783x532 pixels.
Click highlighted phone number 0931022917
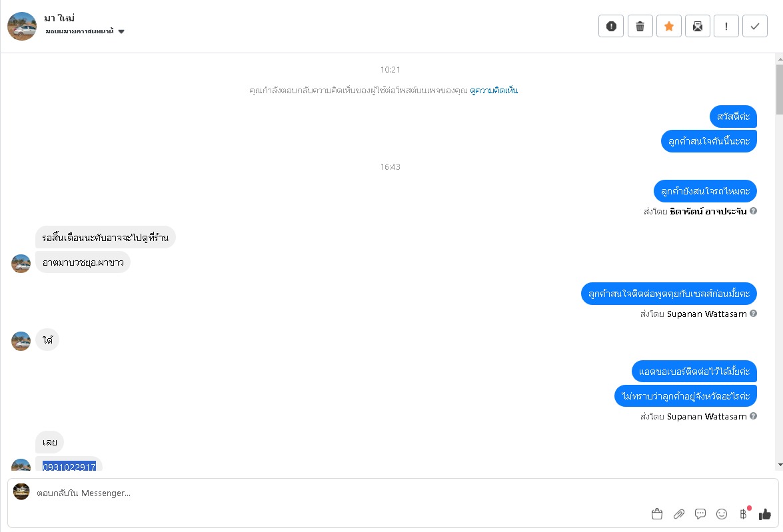[x=69, y=467]
